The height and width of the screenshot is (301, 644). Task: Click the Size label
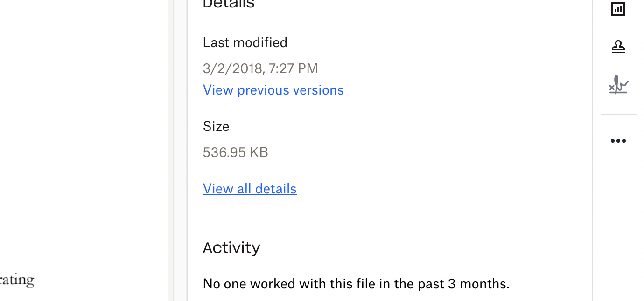coord(216,126)
